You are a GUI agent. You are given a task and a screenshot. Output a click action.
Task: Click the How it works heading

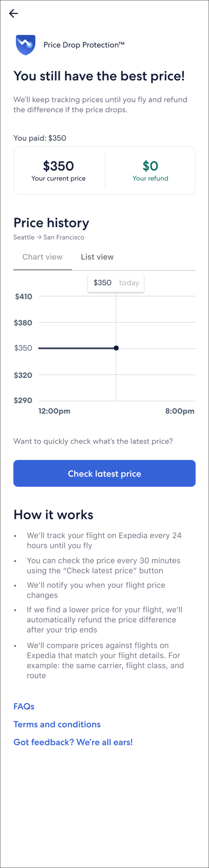(53, 515)
